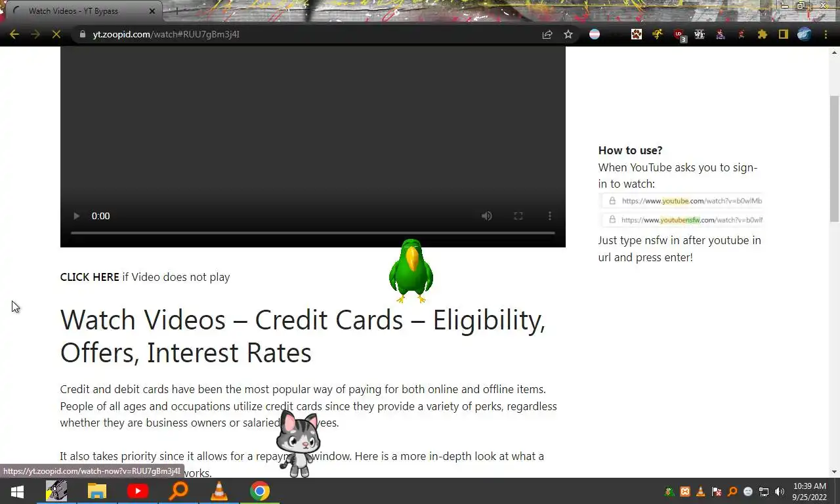Image resolution: width=840 pixels, height=504 pixels.
Task: Toggle the browser side panel icon
Action: click(x=784, y=34)
